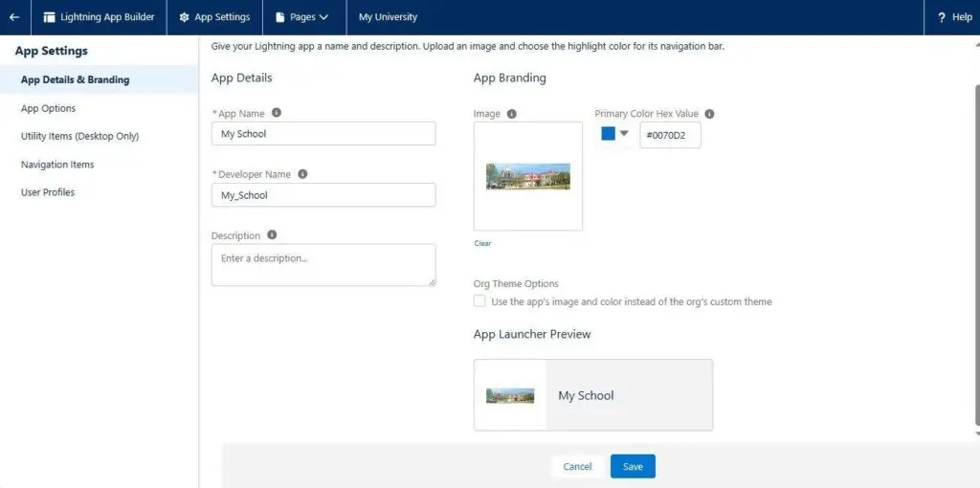980x488 pixels.
Task: Open the Navigation Items section
Action: click(57, 165)
